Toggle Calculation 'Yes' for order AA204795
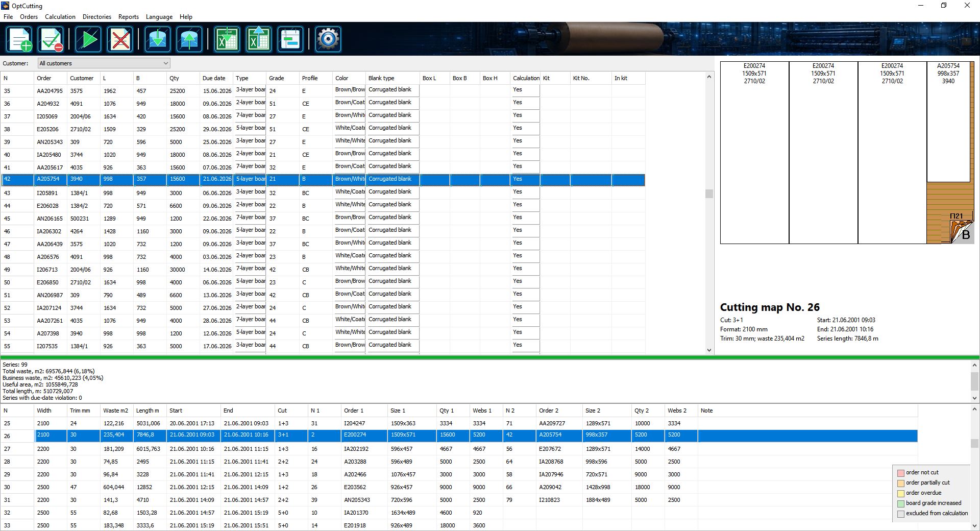980x531 pixels. [525, 90]
